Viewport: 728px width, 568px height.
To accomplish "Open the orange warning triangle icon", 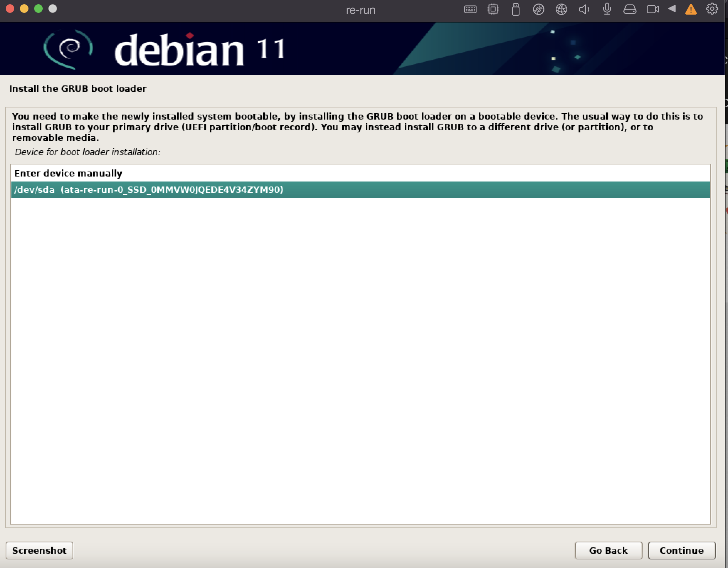I will pyautogui.click(x=691, y=10).
